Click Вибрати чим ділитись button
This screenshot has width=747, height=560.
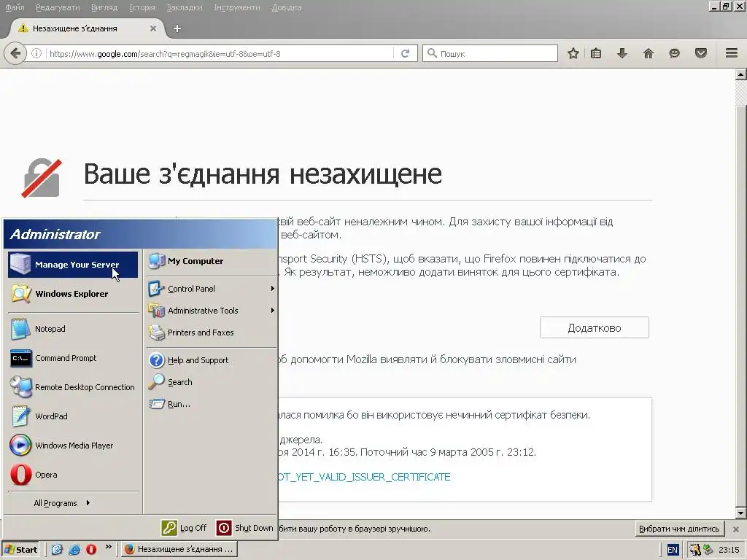coord(679,529)
